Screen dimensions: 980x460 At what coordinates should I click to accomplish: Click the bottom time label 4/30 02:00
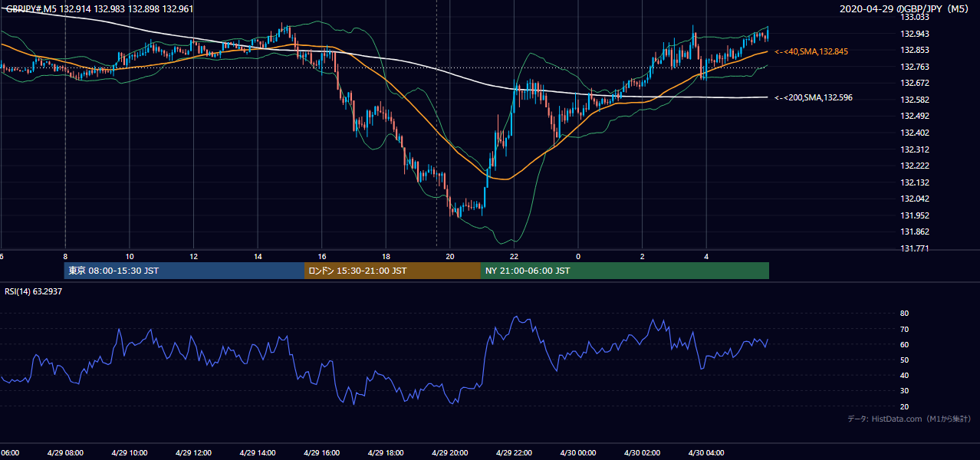643,452
